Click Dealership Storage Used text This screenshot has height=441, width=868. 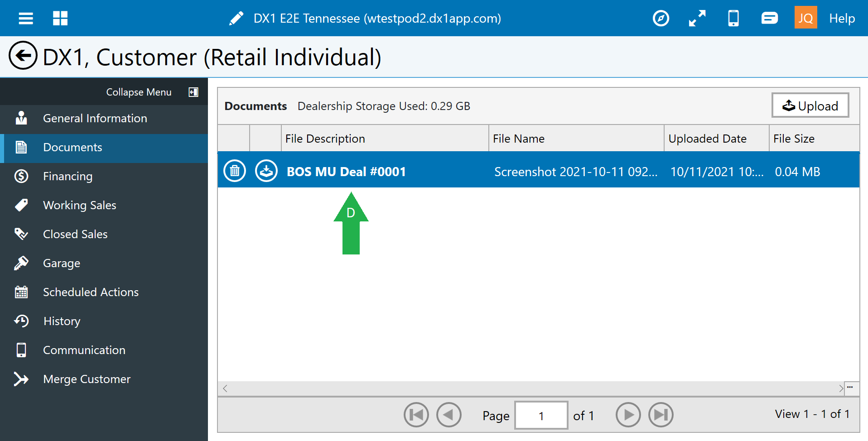point(384,106)
